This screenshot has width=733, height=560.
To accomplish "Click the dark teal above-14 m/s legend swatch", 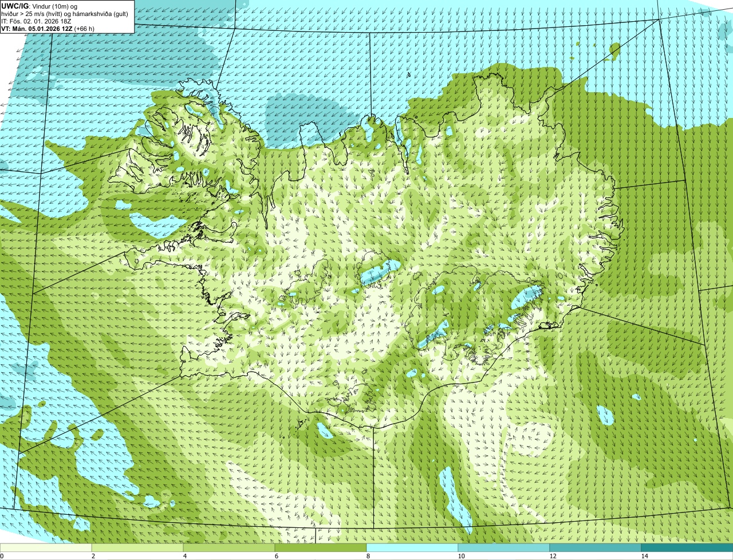I will pyautogui.click(x=687, y=547).
